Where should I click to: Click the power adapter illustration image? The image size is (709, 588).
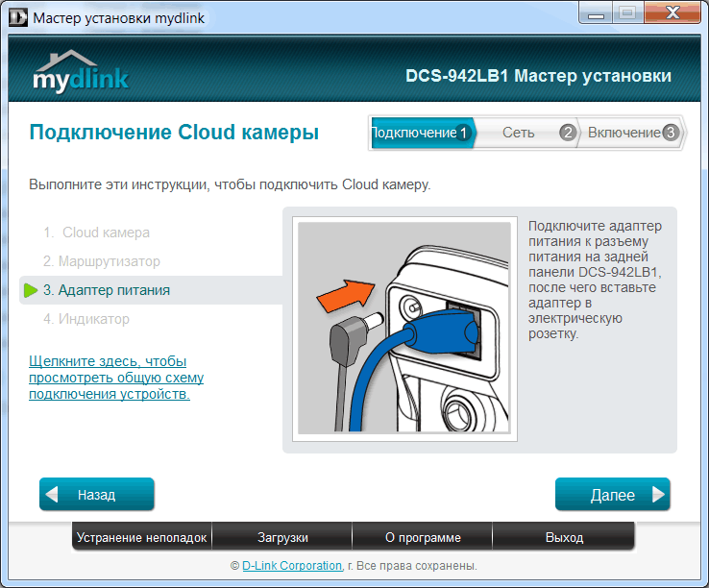[404, 329]
